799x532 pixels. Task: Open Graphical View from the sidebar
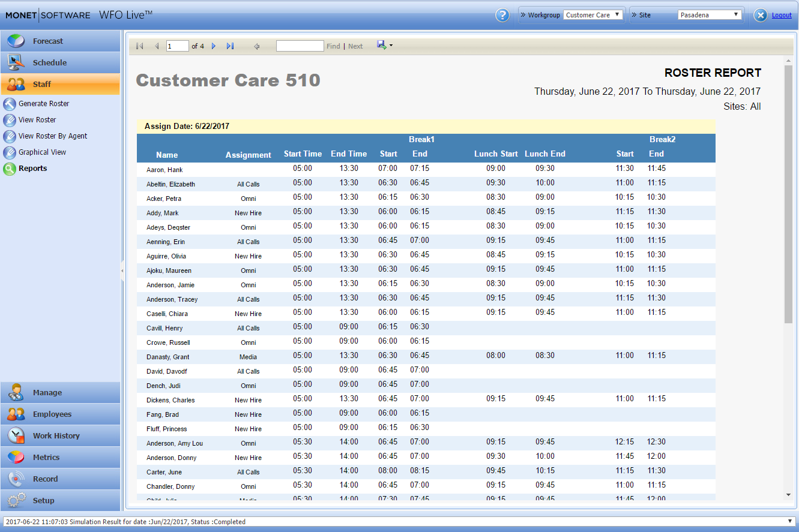42,152
